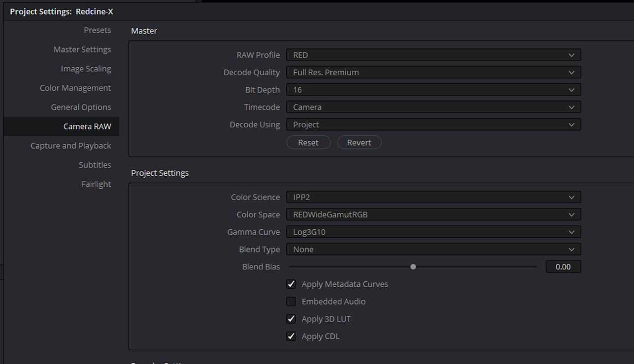The image size is (634, 364).
Task: Open the Presets settings page
Action: (97, 30)
